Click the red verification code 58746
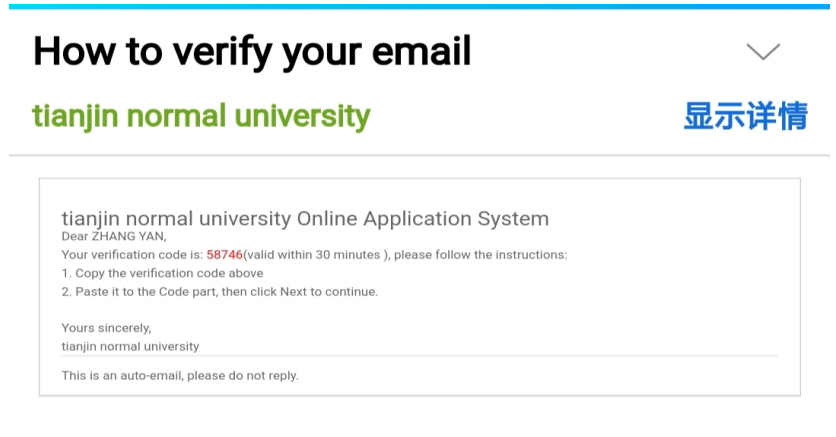The height and width of the screenshot is (437, 836). [224, 255]
